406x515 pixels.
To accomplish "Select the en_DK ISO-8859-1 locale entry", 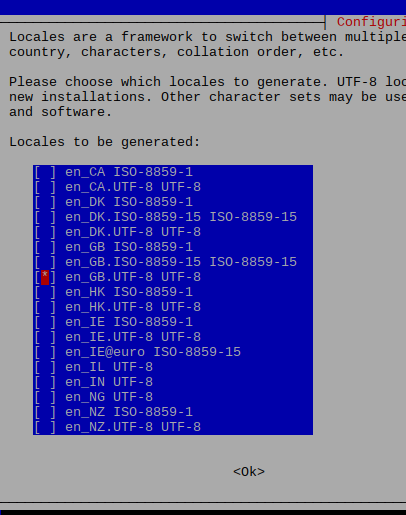I will pos(45,202).
